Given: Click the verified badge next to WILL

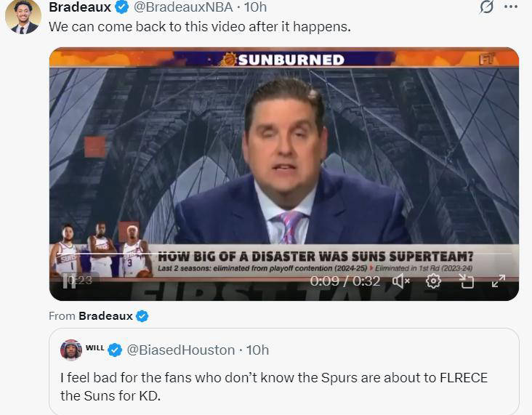Looking at the screenshot, I should point(115,350).
